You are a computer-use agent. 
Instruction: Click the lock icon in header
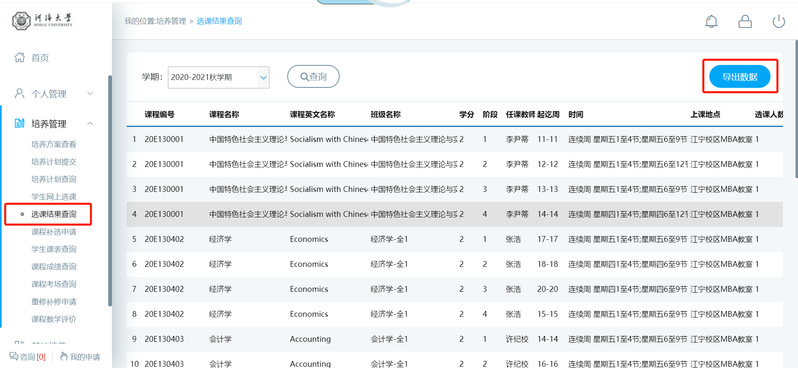tap(745, 21)
